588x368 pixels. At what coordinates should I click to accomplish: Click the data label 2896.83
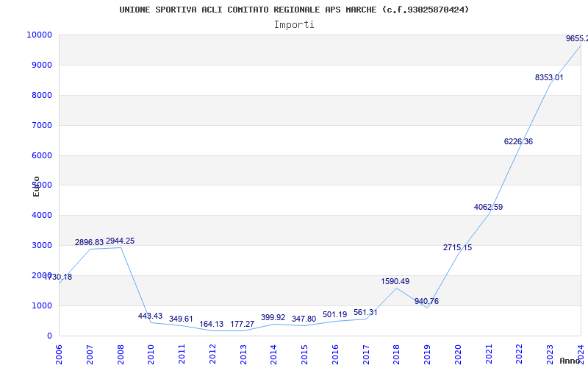89,243
